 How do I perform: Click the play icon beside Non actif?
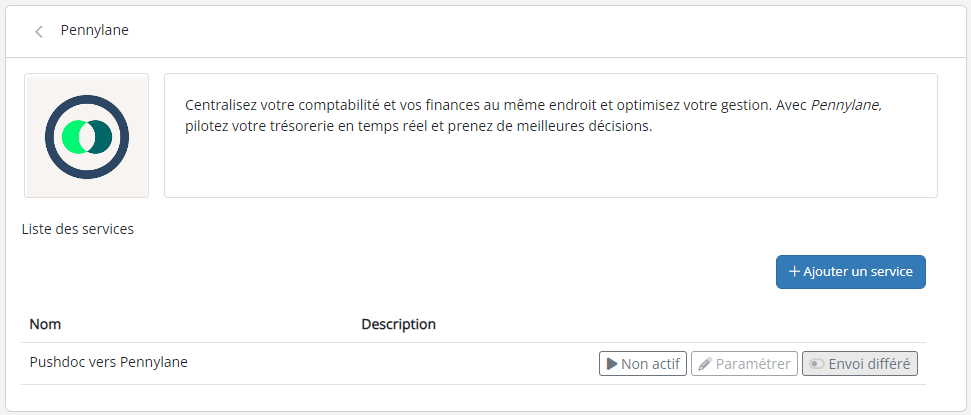coord(610,364)
